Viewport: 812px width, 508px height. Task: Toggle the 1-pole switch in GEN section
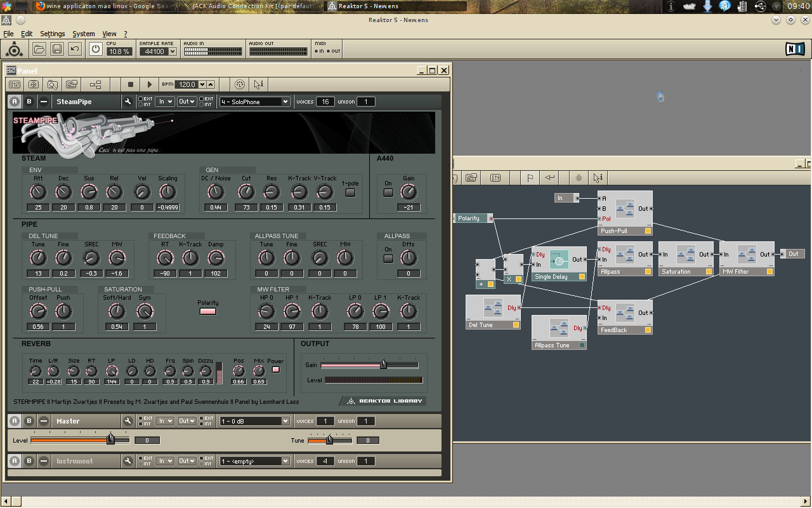point(350,192)
